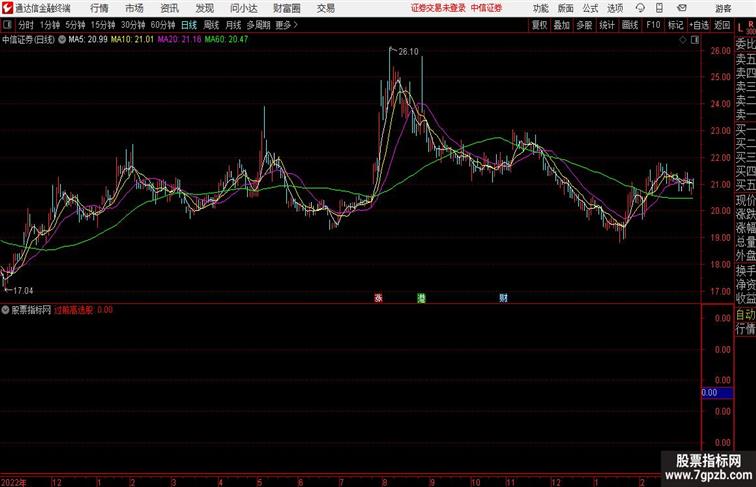Switch to the 1分钟 period tab
This screenshot has width=756, height=487.
(x=50, y=25)
